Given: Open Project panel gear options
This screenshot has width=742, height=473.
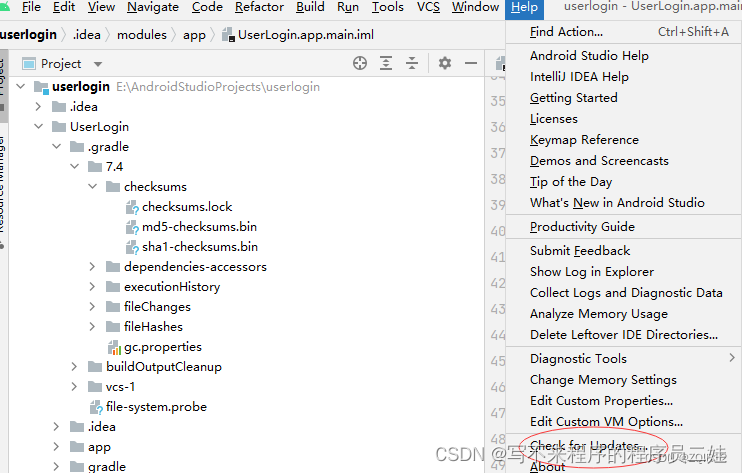Looking at the screenshot, I should 445,63.
